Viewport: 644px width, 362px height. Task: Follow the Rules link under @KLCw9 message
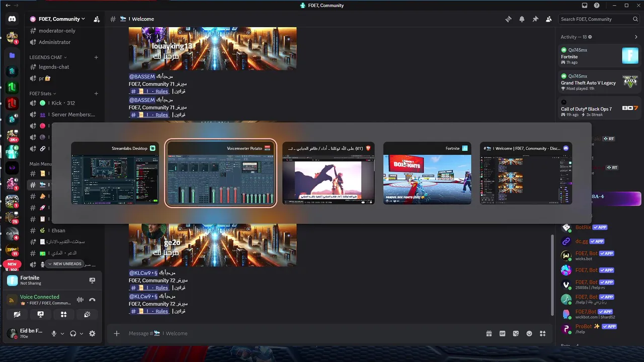click(x=149, y=288)
